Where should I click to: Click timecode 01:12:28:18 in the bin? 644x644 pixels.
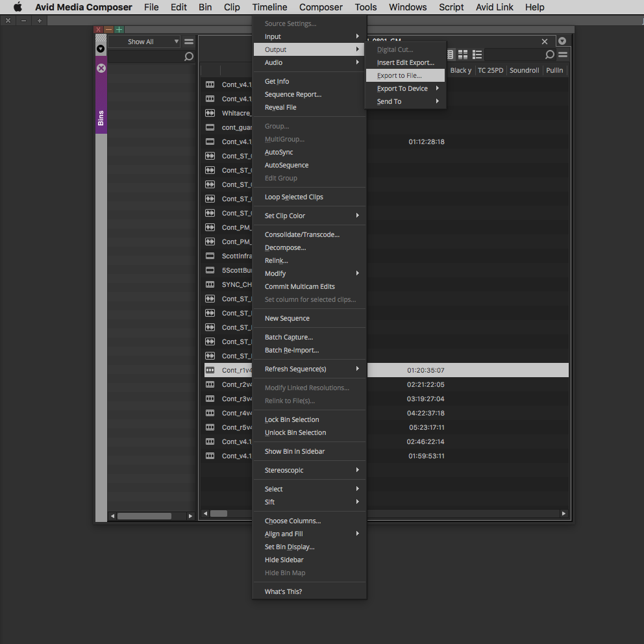click(x=427, y=142)
